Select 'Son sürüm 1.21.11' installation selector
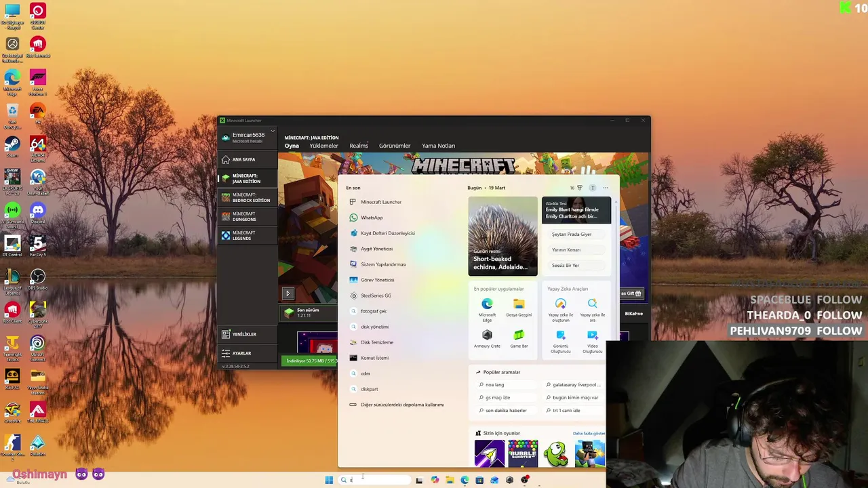Image resolution: width=868 pixels, height=488 pixels. click(x=309, y=312)
